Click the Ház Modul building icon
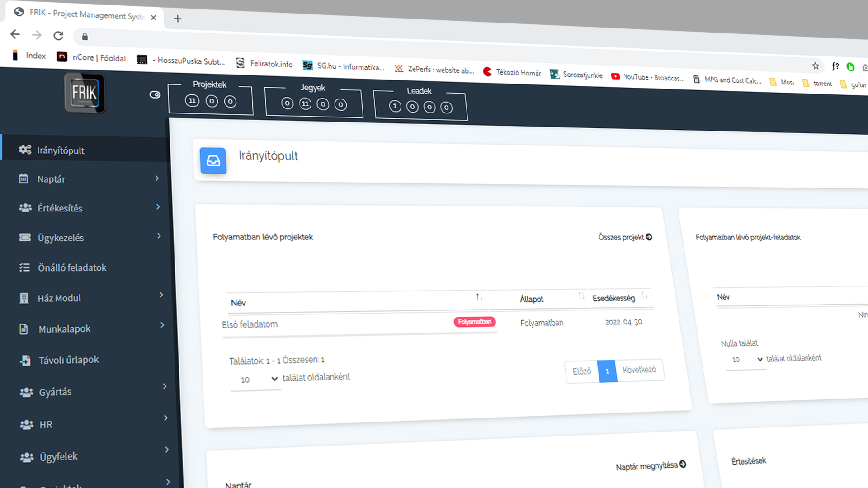 click(x=24, y=298)
